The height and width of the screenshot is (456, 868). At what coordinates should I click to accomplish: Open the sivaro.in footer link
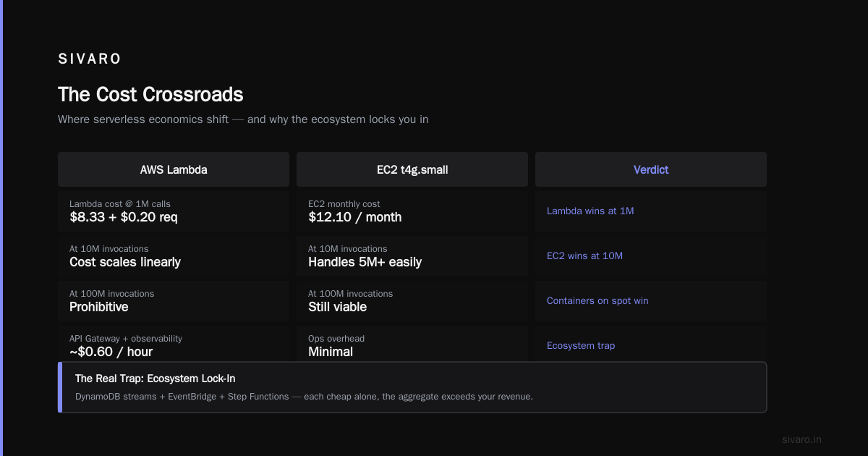click(802, 439)
